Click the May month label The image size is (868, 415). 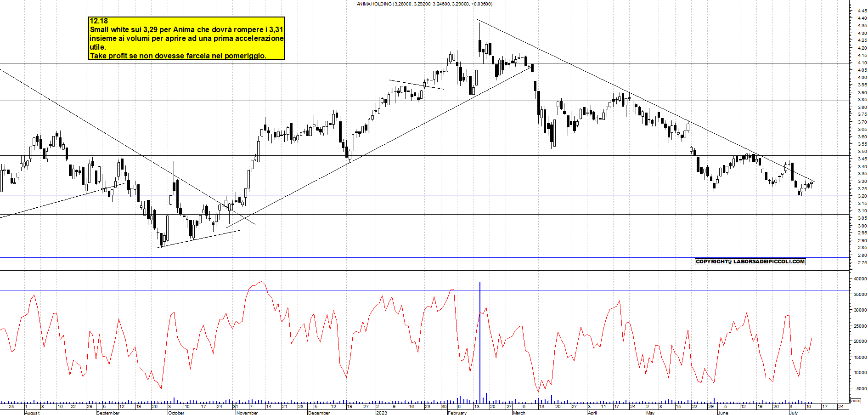click(650, 413)
